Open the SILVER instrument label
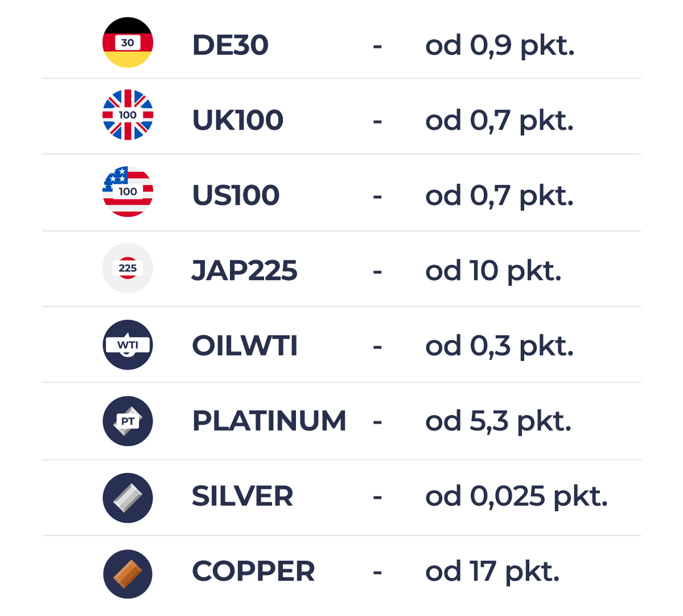The width and height of the screenshot is (683, 616). tap(242, 496)
